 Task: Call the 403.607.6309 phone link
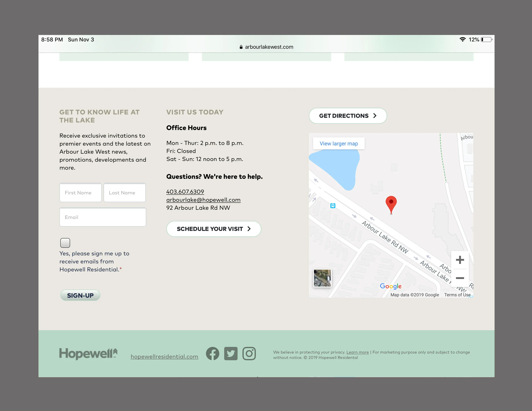[185, 192]
